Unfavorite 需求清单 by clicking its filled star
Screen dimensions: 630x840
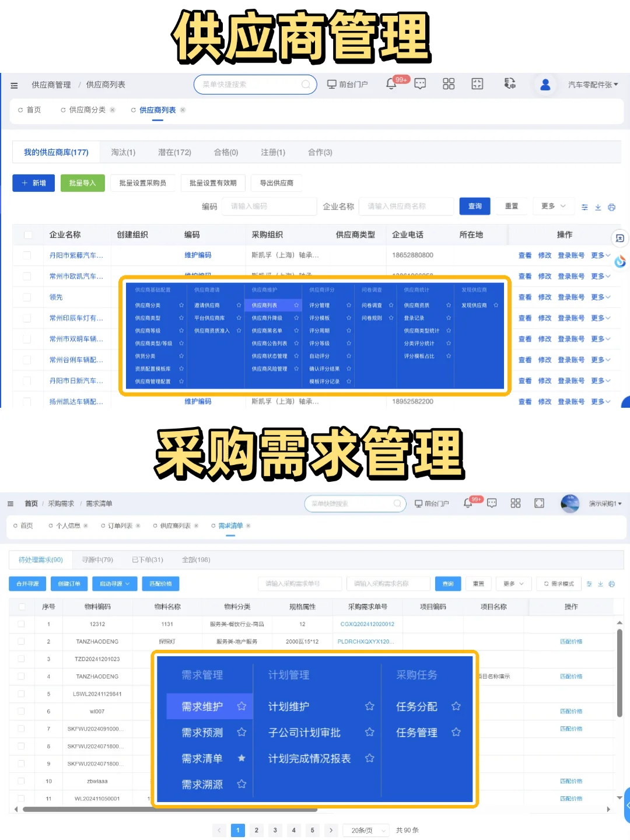point(241,758)
